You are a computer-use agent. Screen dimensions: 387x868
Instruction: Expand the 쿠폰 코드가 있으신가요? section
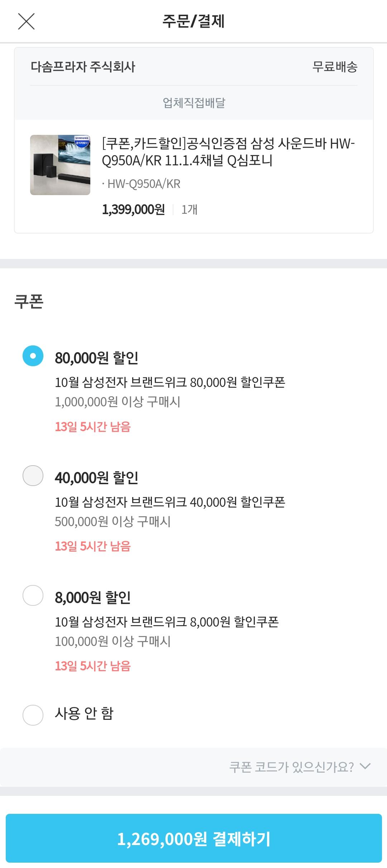[193, 767]
